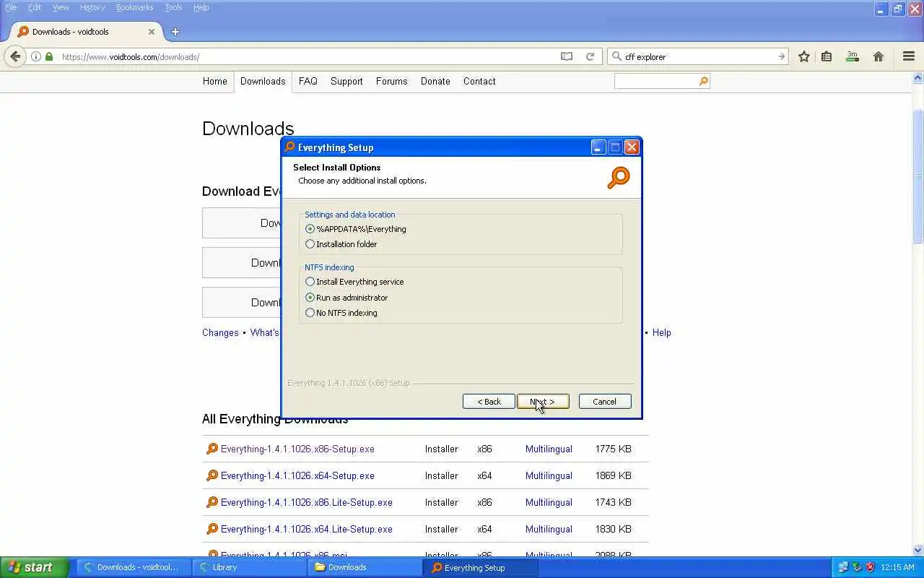Screen dimensions: 924x578
Task: Switch to Everything Setup taskbar button
Action: 480,567
